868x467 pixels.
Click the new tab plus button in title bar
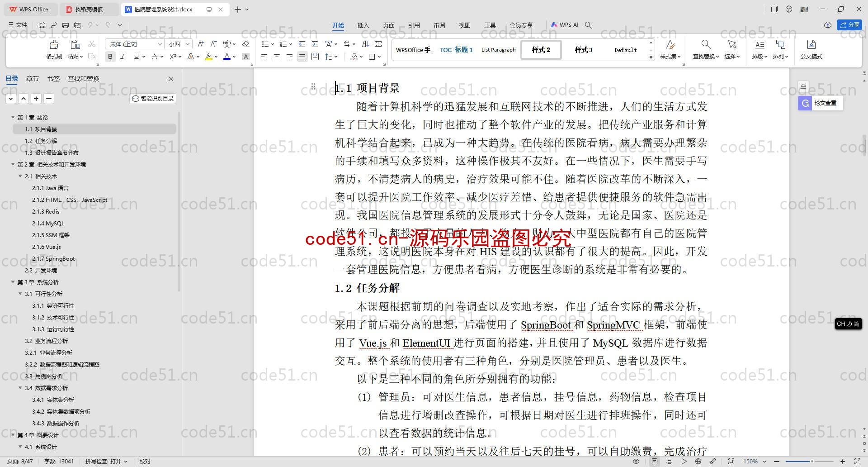click(x=237, y=9)
